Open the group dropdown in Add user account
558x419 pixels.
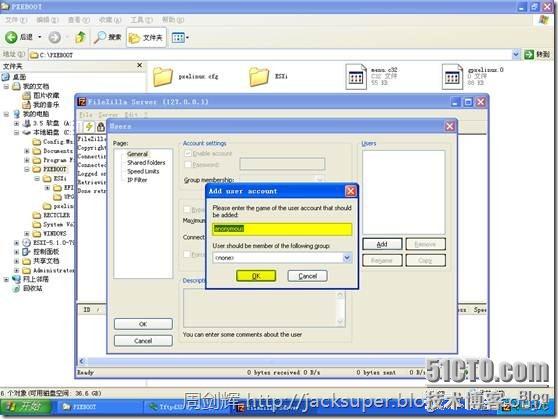point(347,257)
